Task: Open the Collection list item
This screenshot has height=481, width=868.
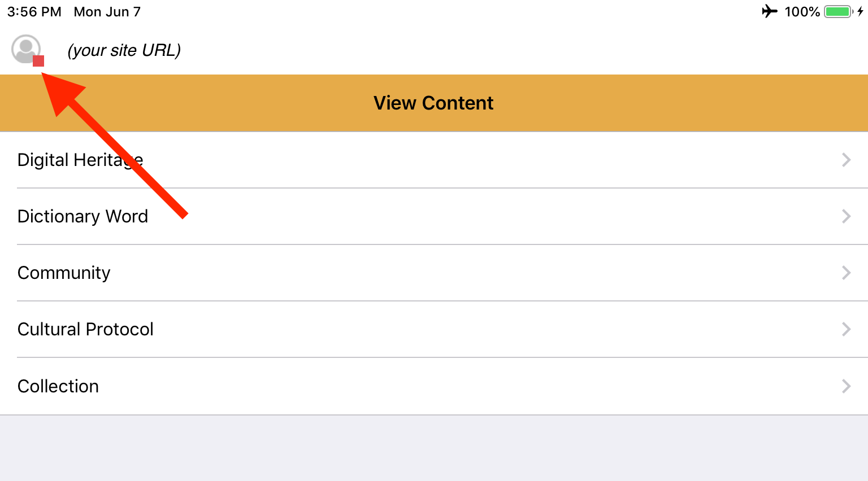Action: [434, 386]
